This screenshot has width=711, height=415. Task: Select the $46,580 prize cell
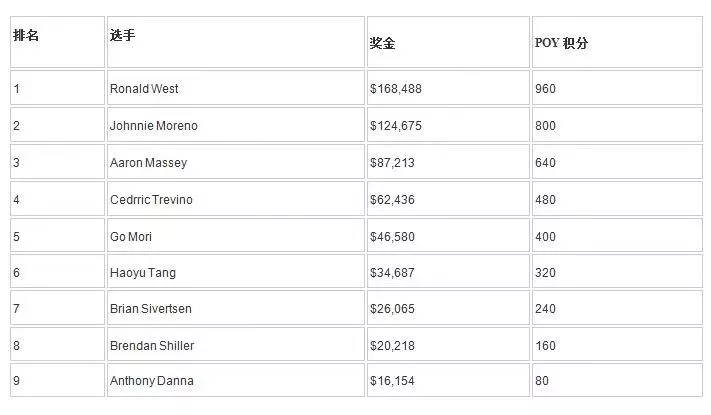tap(448, 236)
